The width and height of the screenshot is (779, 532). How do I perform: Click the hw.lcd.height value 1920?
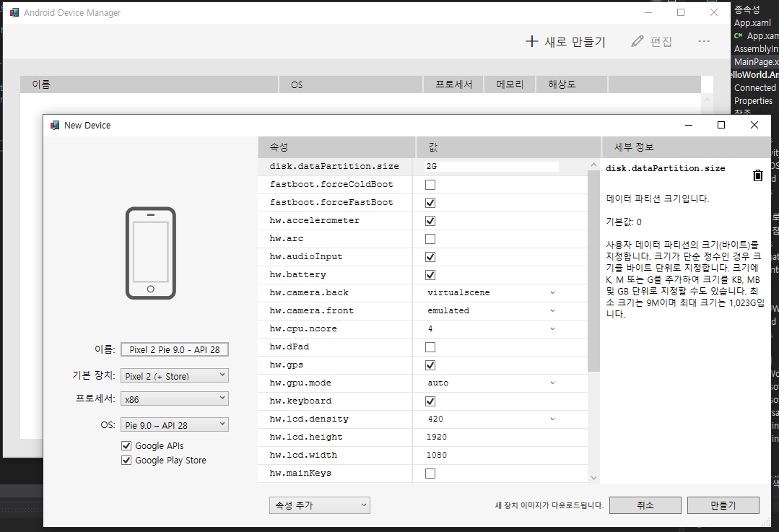437,437
